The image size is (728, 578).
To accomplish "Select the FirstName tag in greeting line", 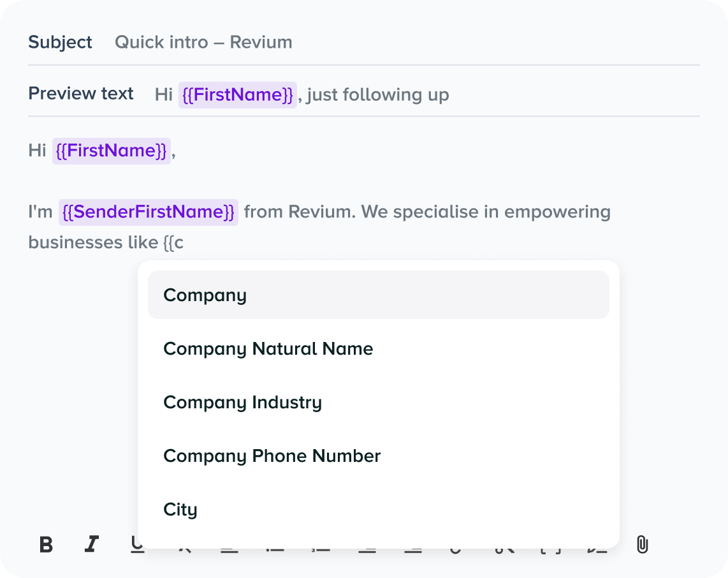I will [x=112, y=151].
